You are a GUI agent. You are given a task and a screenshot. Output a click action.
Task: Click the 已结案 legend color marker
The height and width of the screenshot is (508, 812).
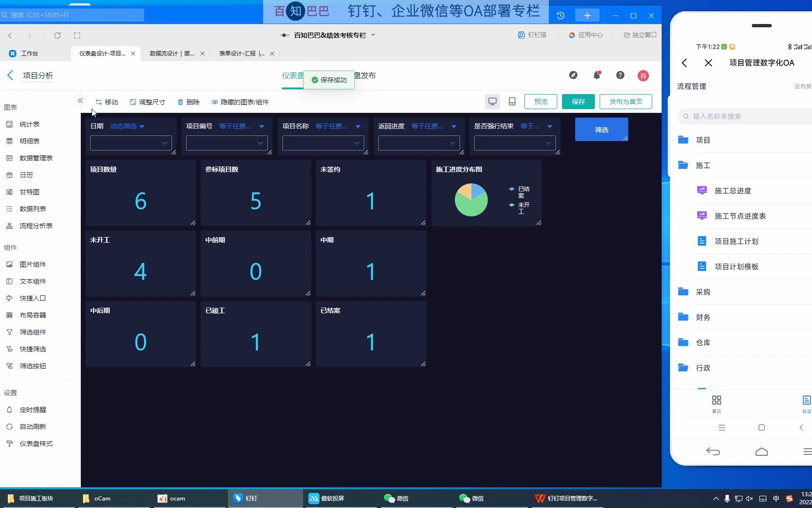(512, 189)
